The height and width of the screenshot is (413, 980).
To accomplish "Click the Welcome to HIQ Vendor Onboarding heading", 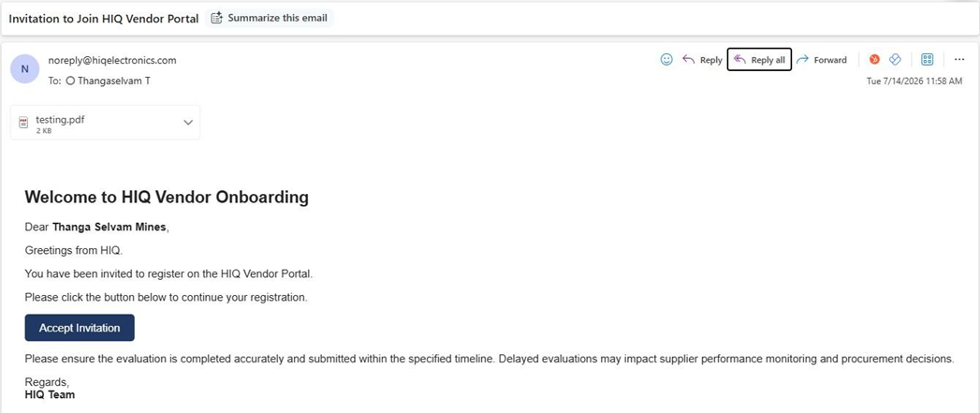I will [x=167, y=198].
